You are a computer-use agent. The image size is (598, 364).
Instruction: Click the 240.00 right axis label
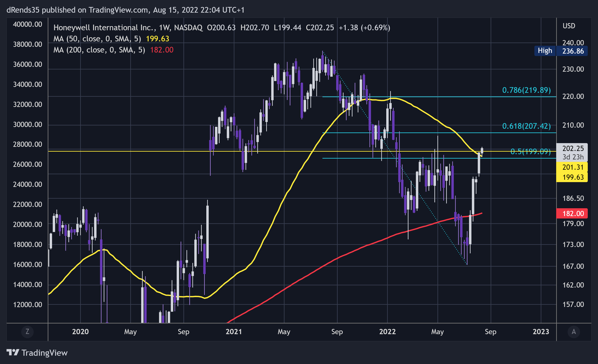click(x=573, y=43)
